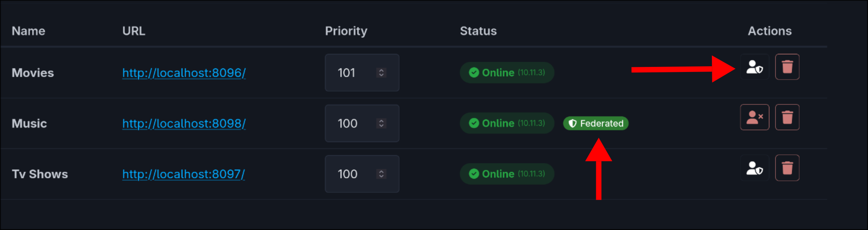
Task: Click the priority spinner arrows for Tv Shows
Action: coord(381,174)
